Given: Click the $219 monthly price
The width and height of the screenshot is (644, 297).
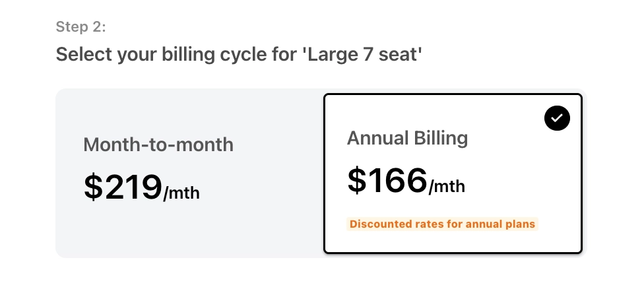Looking at the screenshot, I should click(x=123, y=187).
